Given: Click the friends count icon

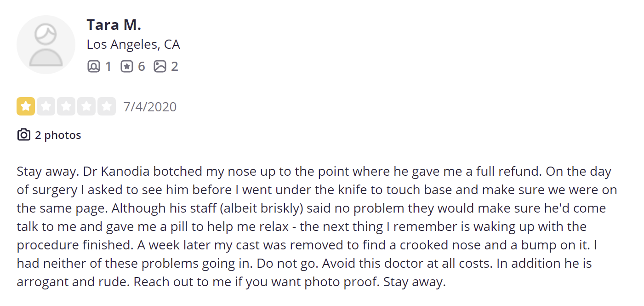Looking at the screenshot, I should click(x=93, y=67).
